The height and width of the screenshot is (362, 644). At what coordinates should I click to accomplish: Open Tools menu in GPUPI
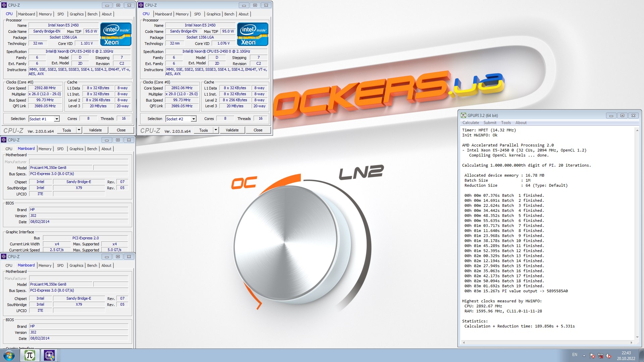point(506,123)
